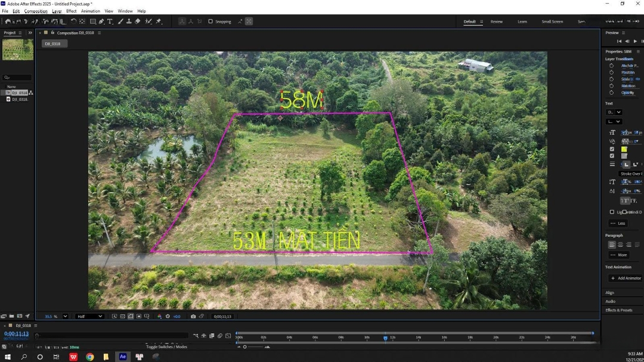Toggle the text fill color checkbox

coord(612,149)
